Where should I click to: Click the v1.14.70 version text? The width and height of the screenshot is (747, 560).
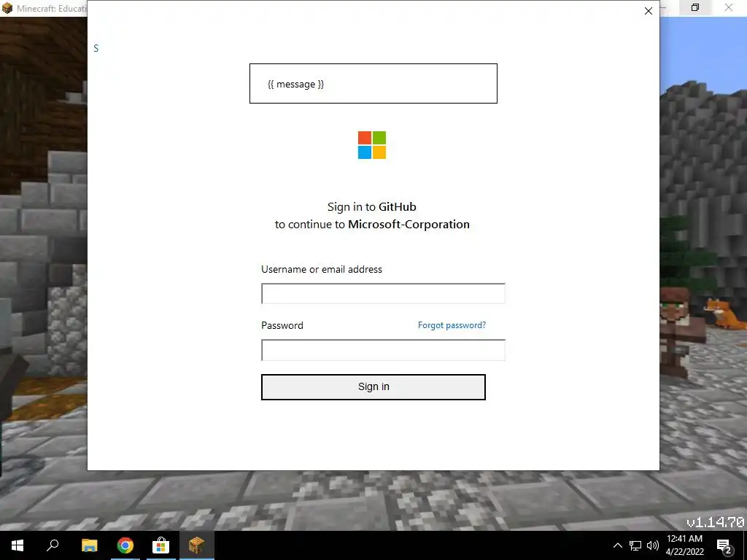click(x=715, y=522)
